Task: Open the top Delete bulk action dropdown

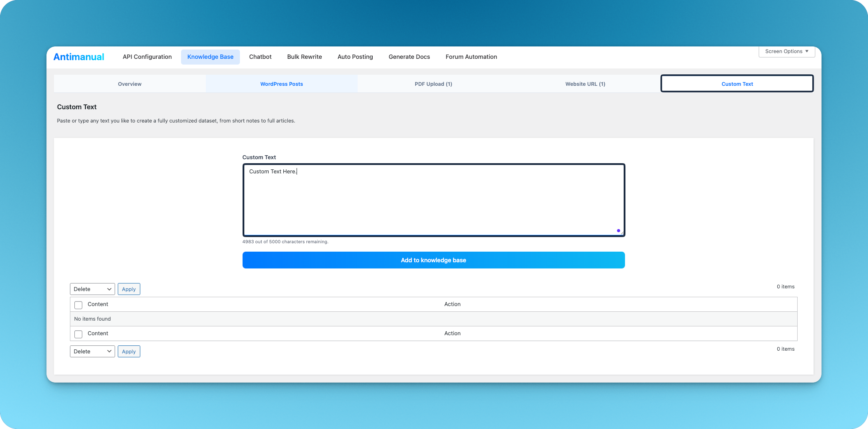Action: 92,289
